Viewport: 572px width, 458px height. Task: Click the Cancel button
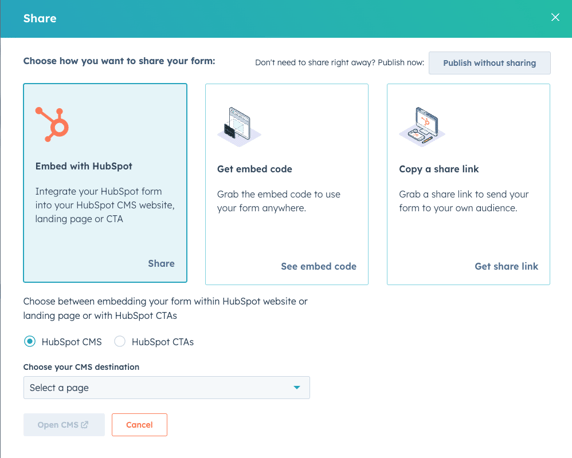pos(139,425)
